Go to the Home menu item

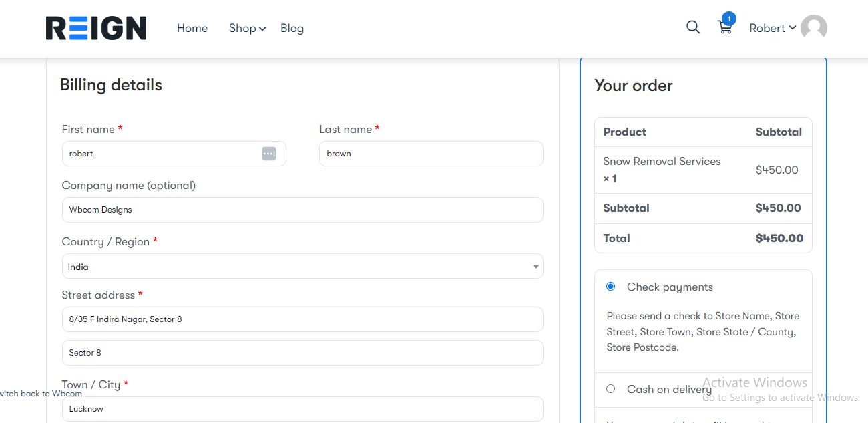(x=192, y=28)
